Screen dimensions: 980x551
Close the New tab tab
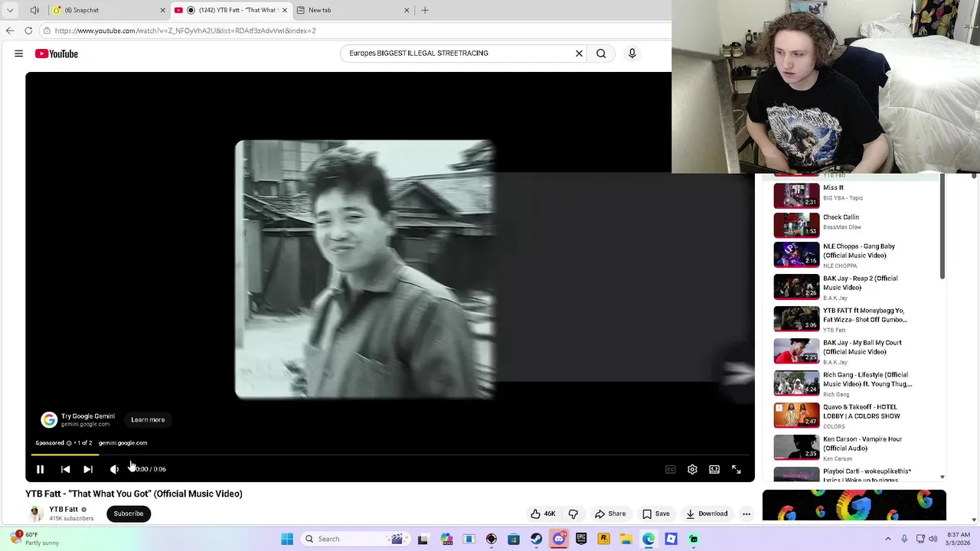point(407,10)
